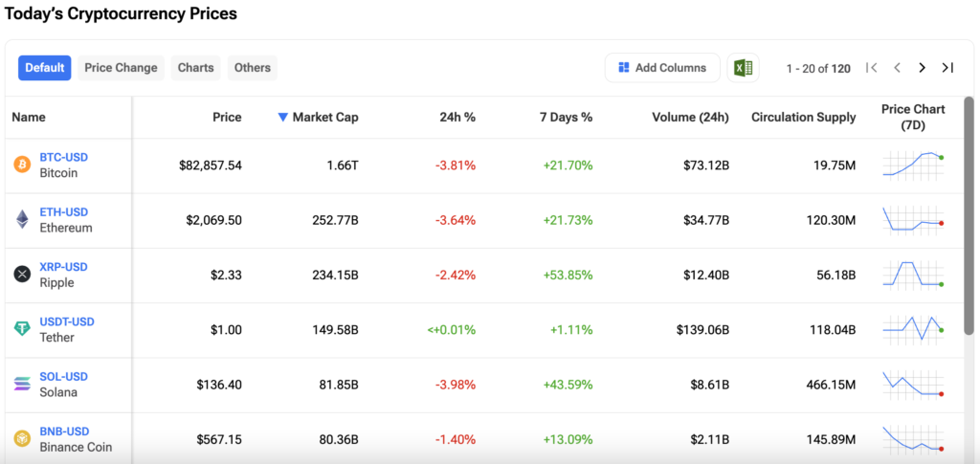Click the Ripple XRP logo icon

click(x=22, y=275)
